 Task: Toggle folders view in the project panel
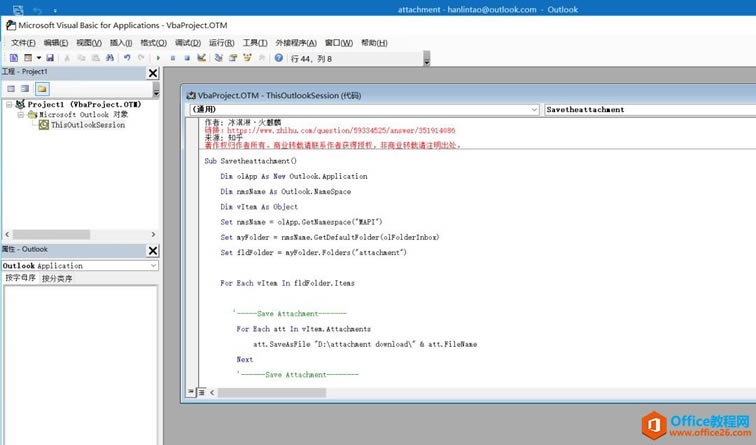pyautogui.click(x=42, y=88)
